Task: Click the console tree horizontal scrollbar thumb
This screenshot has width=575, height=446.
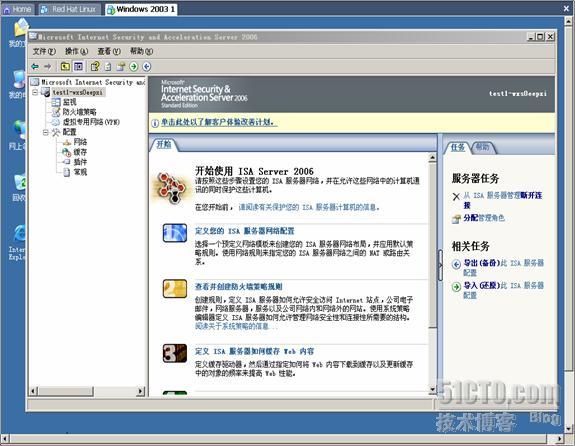Action: coord(66,391)
